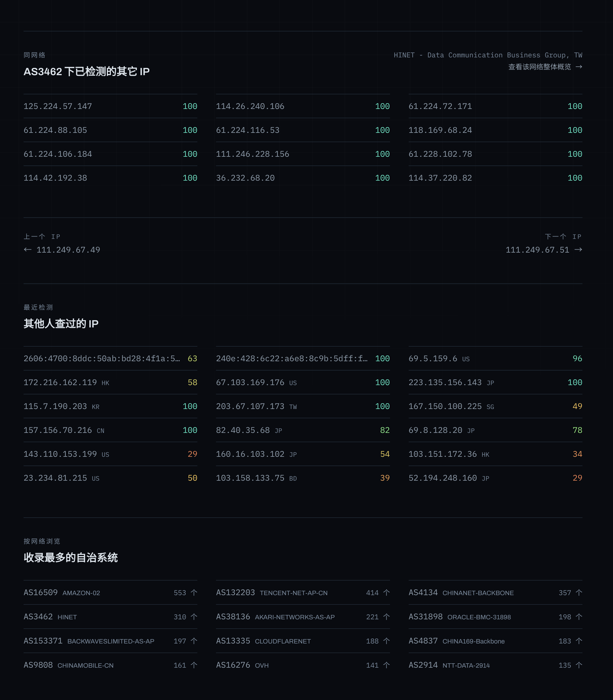Click the left arrow before 111.249.67.49
This screenshot has width=613, height=700.
28,250
